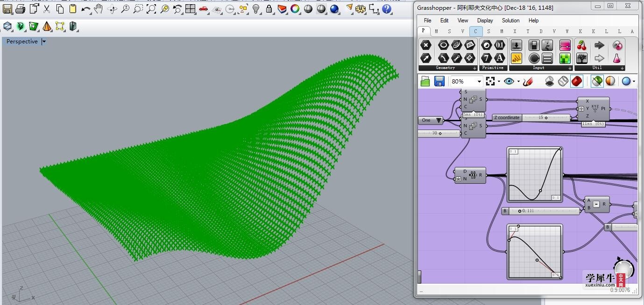Screen dimensions: 644x305
Task: Click the red car icon
Action: click(204, 8)
